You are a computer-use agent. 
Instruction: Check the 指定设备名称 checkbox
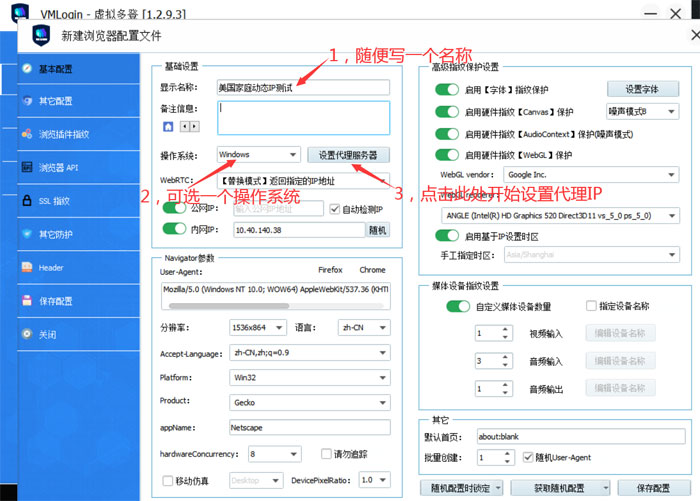(x=591, y=306)
